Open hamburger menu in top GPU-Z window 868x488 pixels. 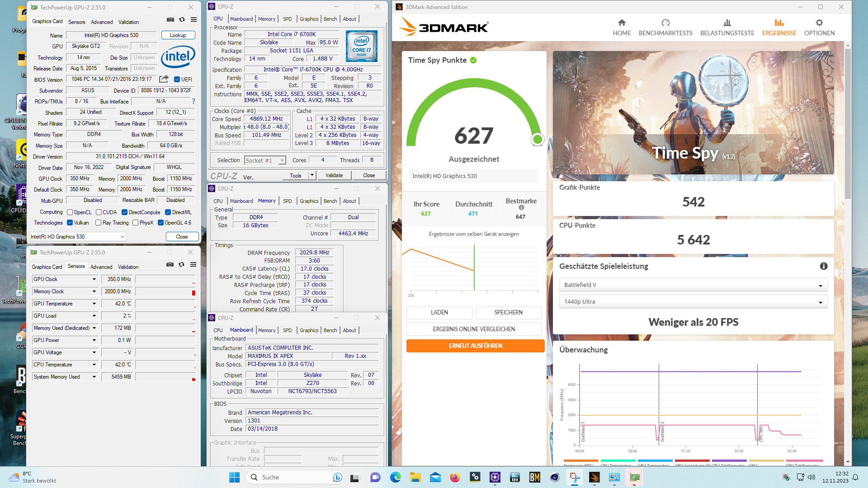pos(193,19)
